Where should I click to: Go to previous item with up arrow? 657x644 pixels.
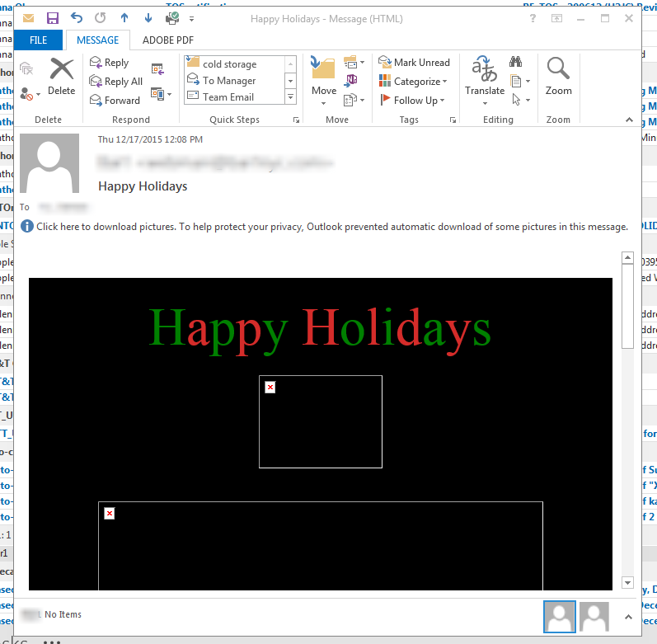click(x=124, y=17)
